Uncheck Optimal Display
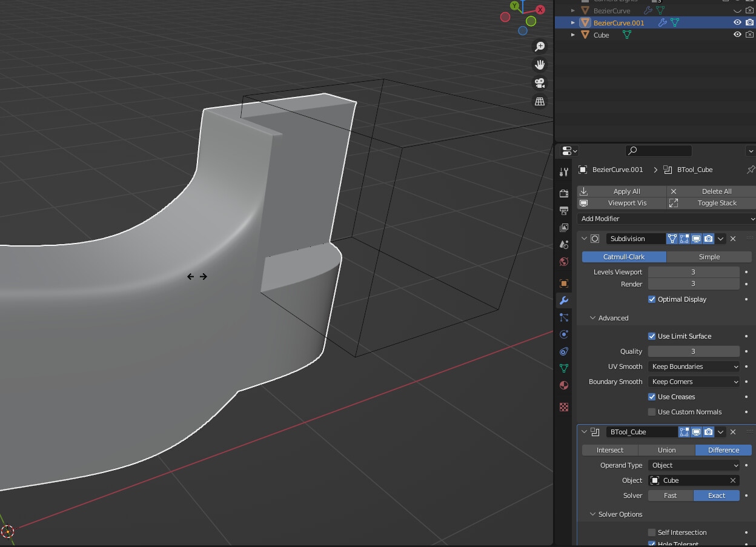The image size is (756, 547). pyautogui.click(x=652, y=299)
